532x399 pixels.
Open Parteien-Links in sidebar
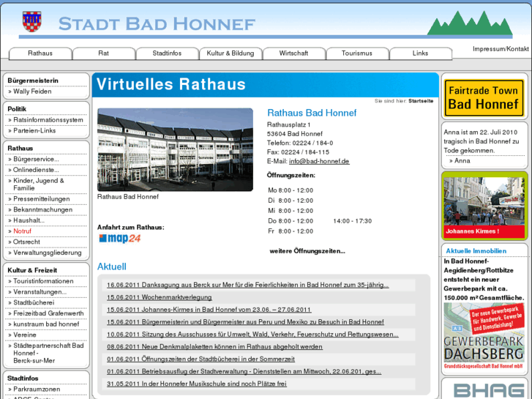coord(34,130)
